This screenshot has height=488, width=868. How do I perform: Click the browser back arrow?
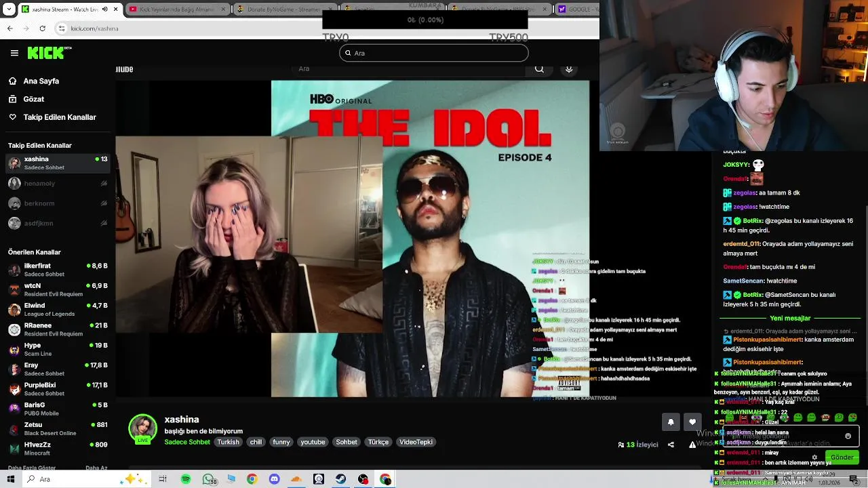click(9, 28)
